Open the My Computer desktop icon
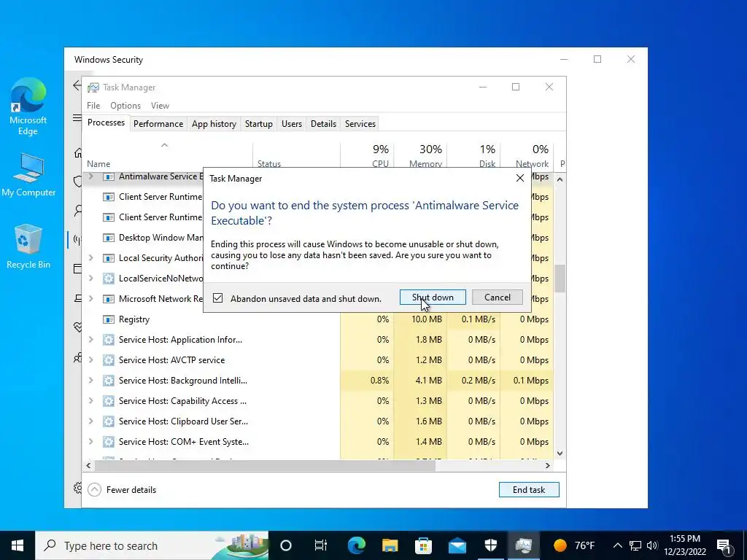 (28, 175)
